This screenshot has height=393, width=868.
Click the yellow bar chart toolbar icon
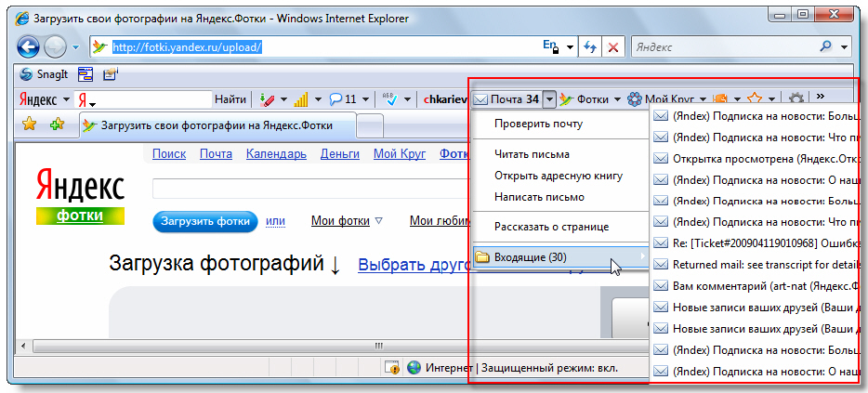click(x=301, y=99)
